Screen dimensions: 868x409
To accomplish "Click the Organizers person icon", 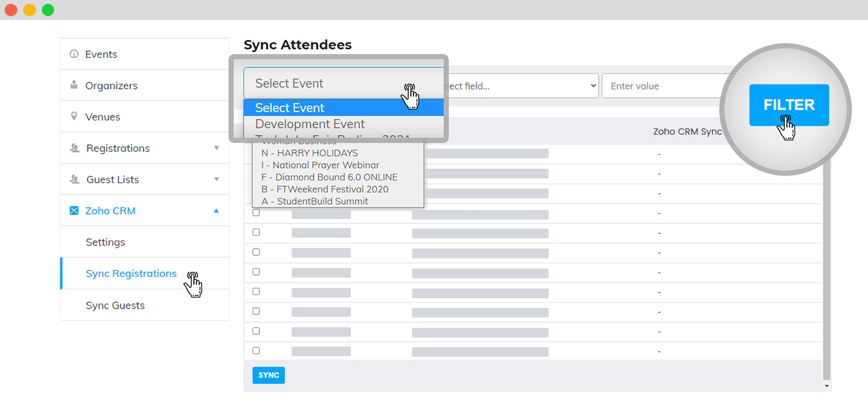I will 74,85.
